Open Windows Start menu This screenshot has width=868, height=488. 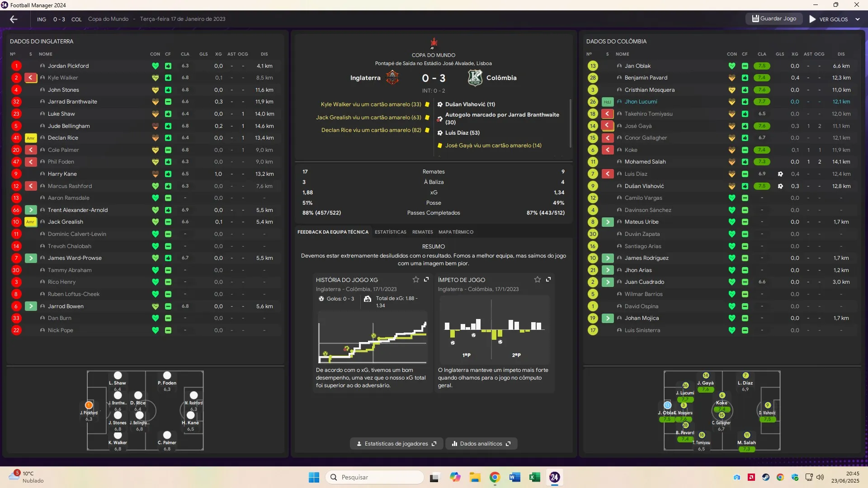(314, 477)
